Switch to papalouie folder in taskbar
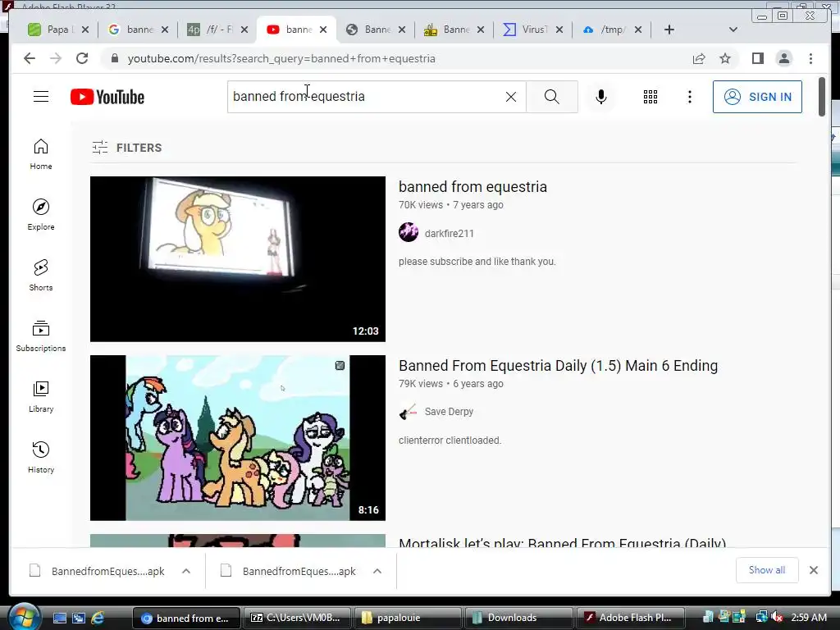This screenshot has height=630, width=840. 409,618
